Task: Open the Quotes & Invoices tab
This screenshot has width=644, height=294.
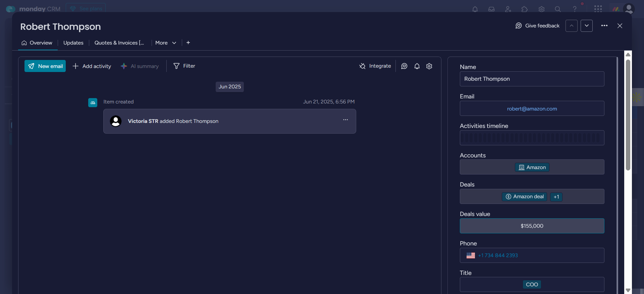Action: tap(119, 43)
